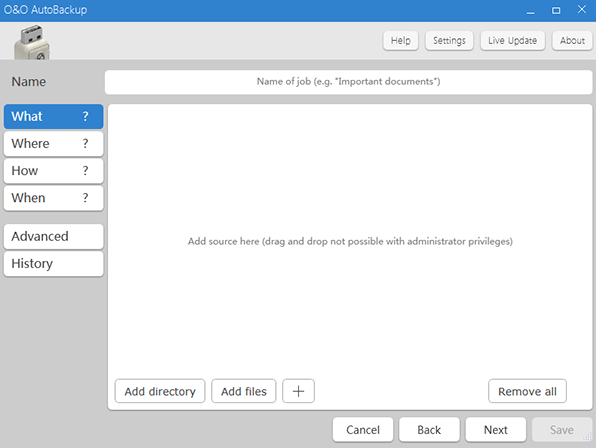Switch to the Where tab

[x=54, y=144]
